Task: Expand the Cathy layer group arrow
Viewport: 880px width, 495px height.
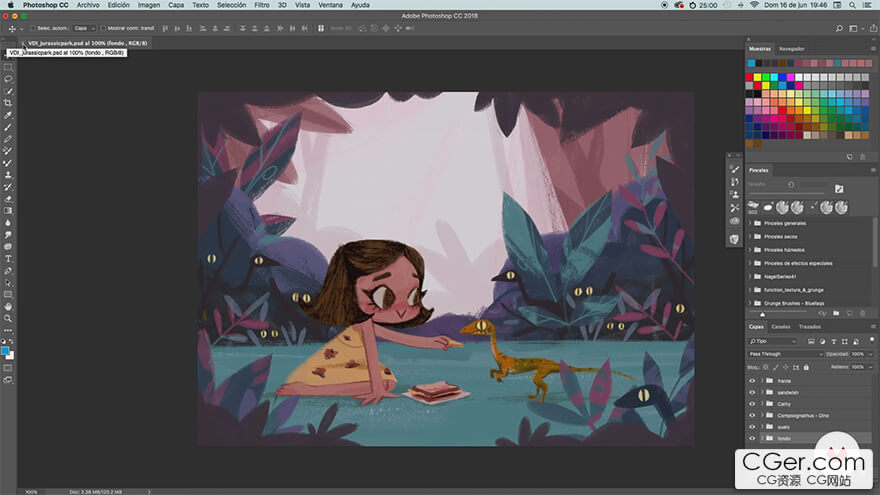Action: [762, 404]
